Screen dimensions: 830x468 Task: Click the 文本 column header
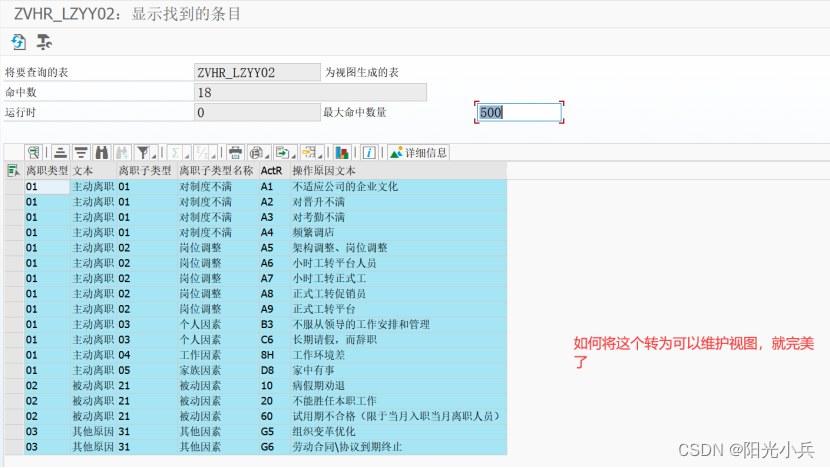[x=93, y=170]
